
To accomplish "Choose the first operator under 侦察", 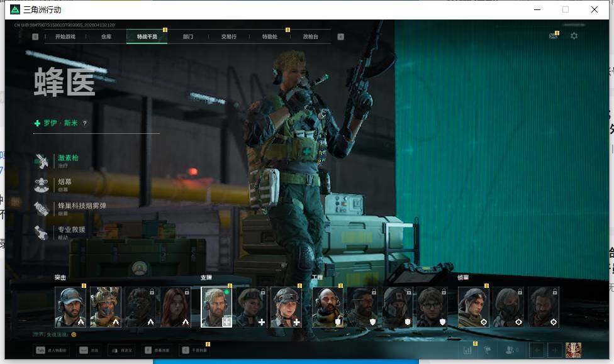I will pos(473,307).
